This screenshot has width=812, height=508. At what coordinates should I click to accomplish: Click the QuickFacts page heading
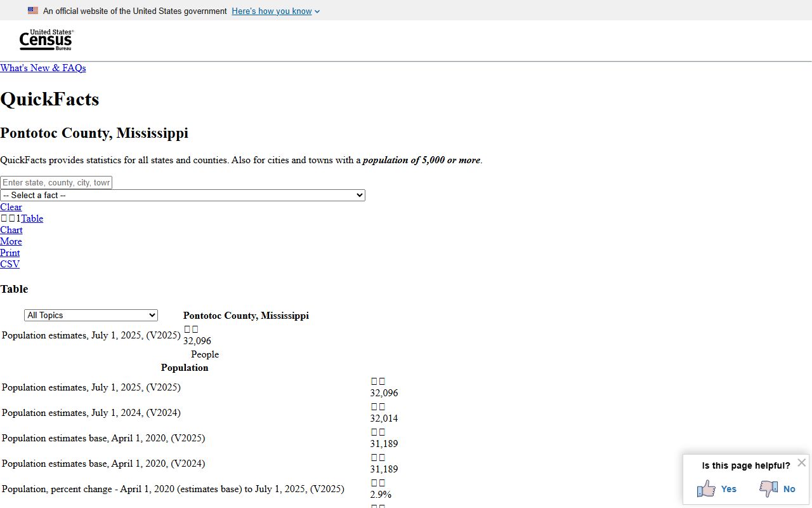(49, 99)
